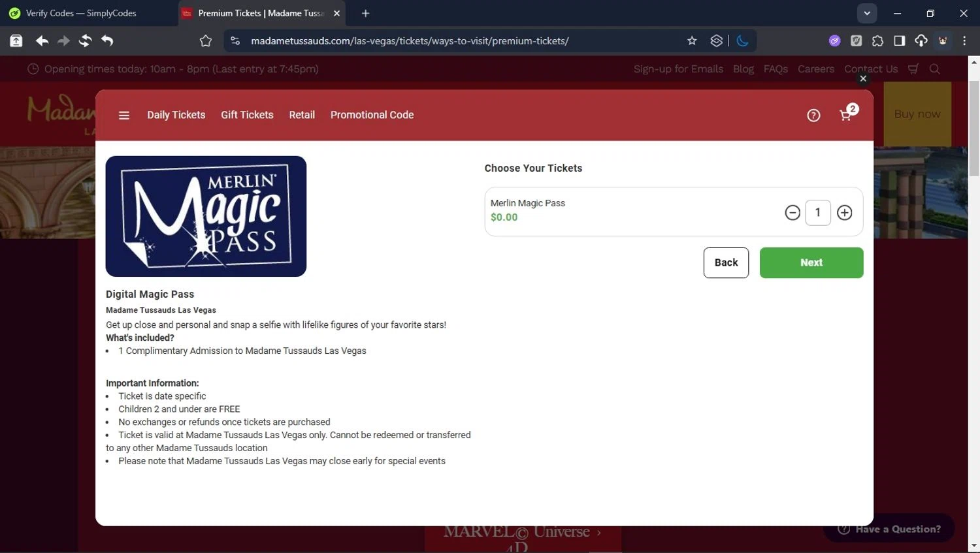Image resolution: width=980 pixels, height=553 pixels.
Task: Decrease Merlin Magic Pass quantity
Action: pos(792,213)
